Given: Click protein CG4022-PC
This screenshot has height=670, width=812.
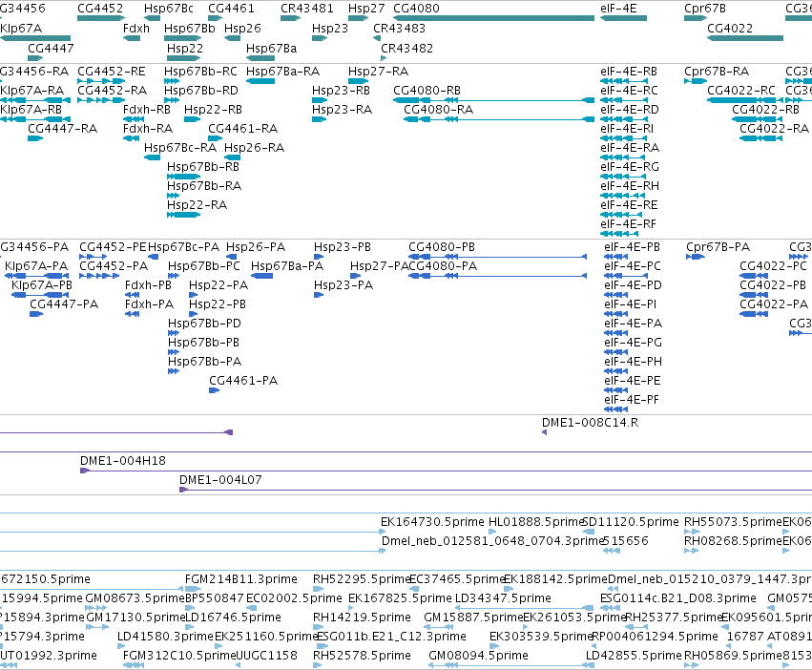Looking at the screenshot, I should coord(773,266).
